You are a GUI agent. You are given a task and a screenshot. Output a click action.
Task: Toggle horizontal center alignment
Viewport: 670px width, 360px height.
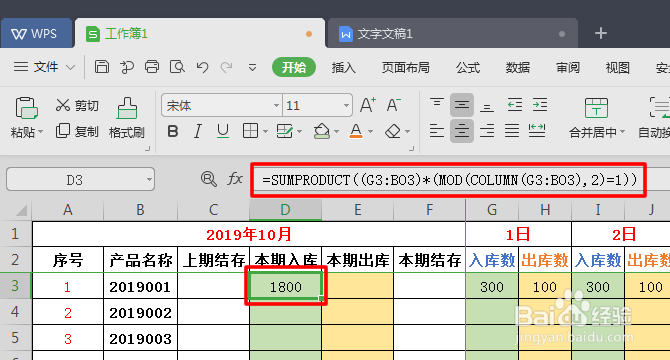[461, 131]
